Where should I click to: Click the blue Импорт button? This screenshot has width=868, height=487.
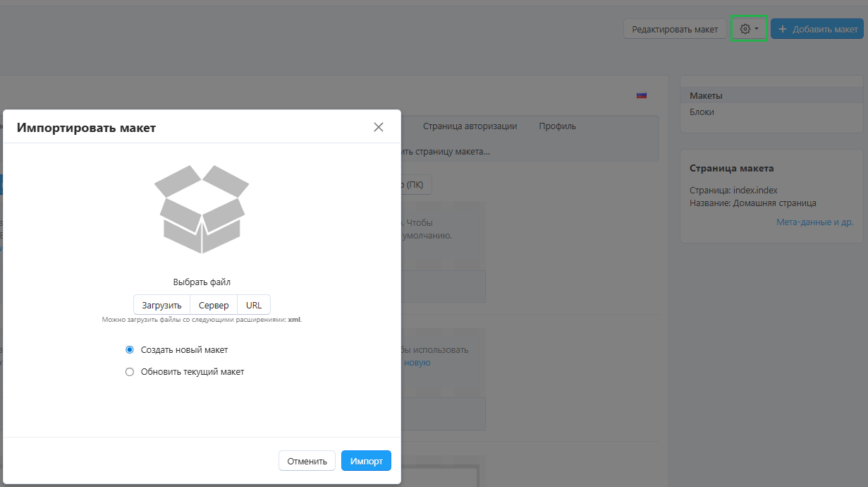(366, 461)
